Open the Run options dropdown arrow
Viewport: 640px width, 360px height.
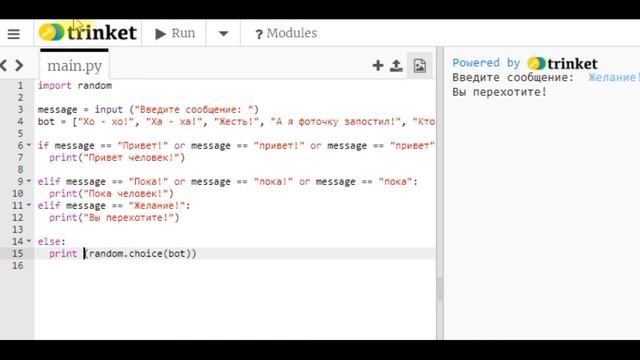tap(223, 33)
